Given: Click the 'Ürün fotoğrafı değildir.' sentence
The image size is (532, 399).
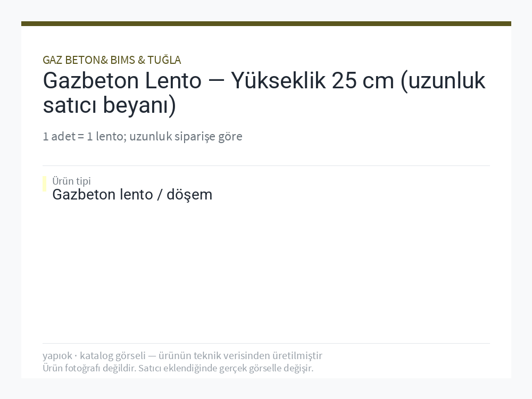Looking at the screenshot, I should coord(89,368).
